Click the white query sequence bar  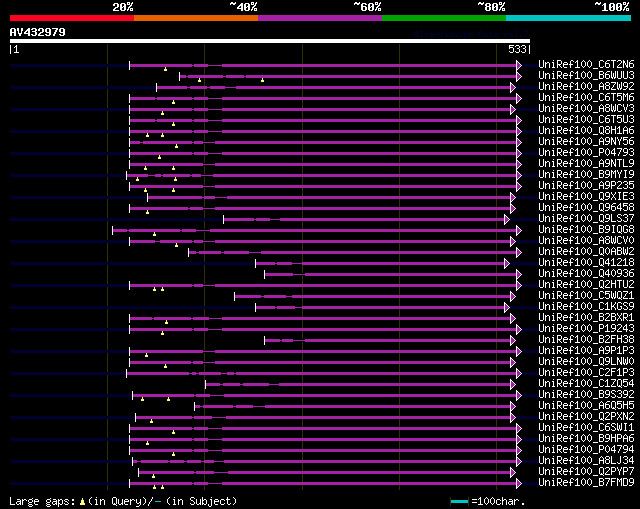(270, 41)
